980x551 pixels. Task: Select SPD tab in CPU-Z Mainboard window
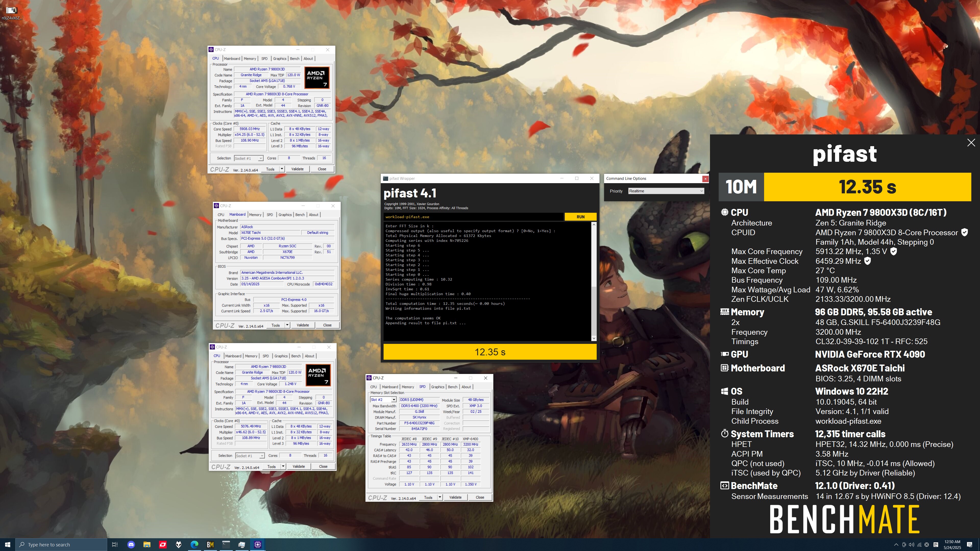point(270,215)
